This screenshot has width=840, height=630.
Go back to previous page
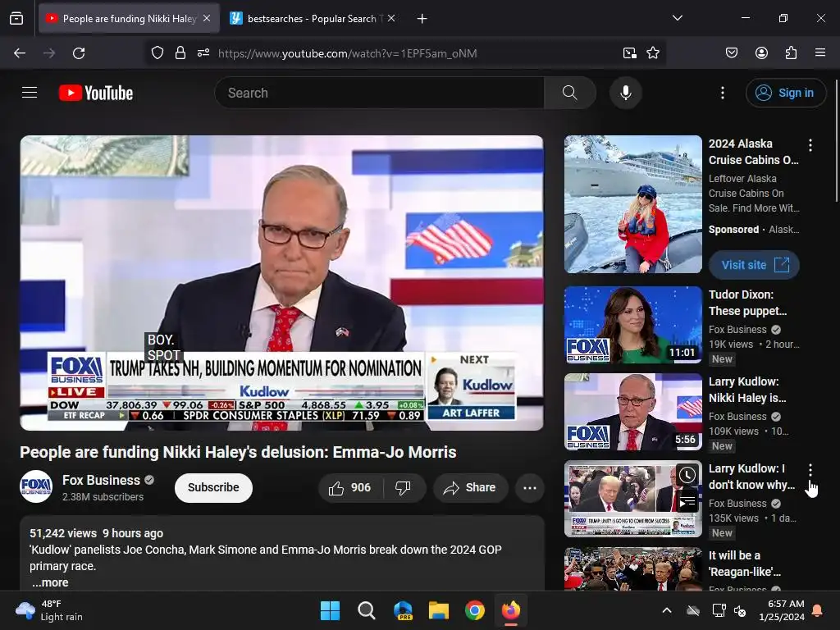click(x=20, y=53)
